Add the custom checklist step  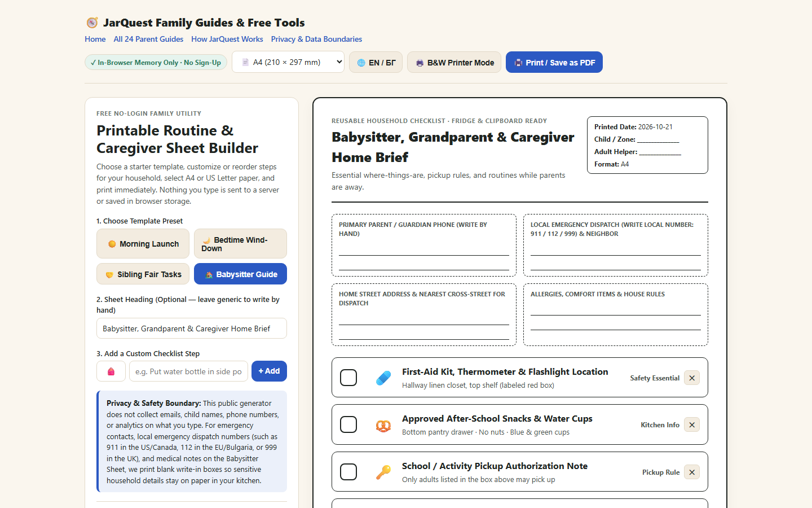[x=269, y=371]
